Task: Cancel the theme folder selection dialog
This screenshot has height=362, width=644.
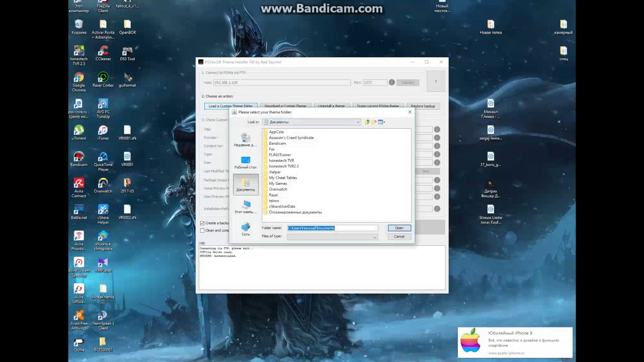Action: click(x=399, y=236)
